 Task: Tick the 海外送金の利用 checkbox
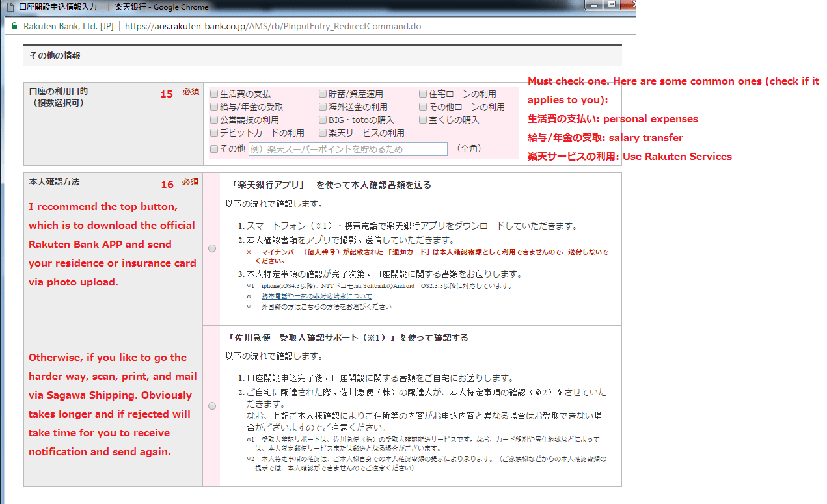pos(323,107)
